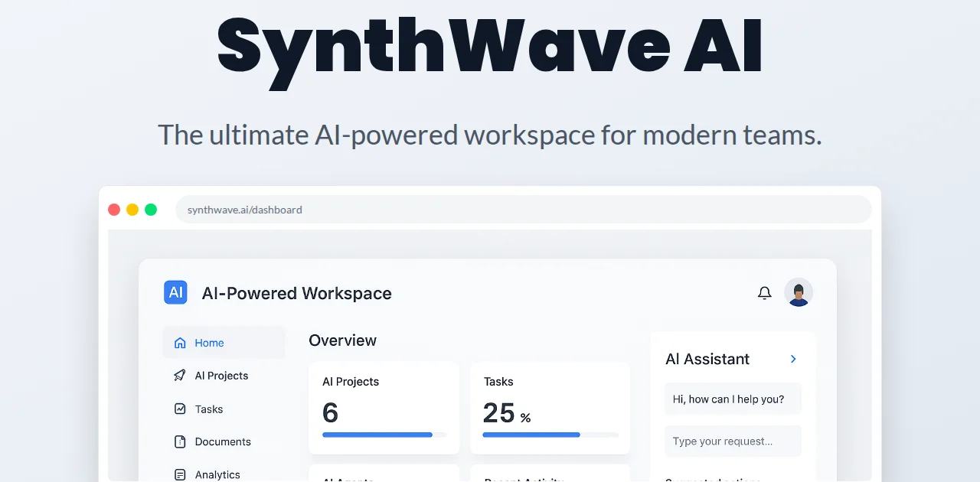Image resolution: width=980 pixels, height=482 pixels.
Task: Click the synthwave.ai/dashboard address bar
Action: [523, 210]
